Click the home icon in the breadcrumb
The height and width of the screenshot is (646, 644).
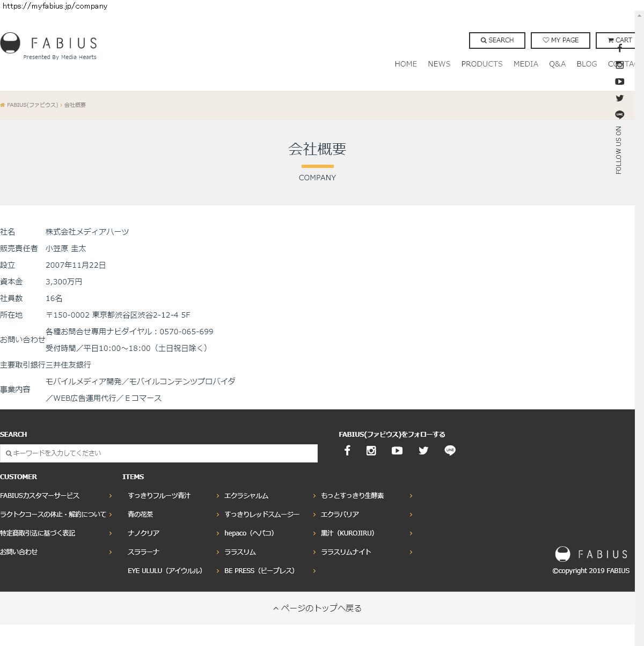pos(3,105)
